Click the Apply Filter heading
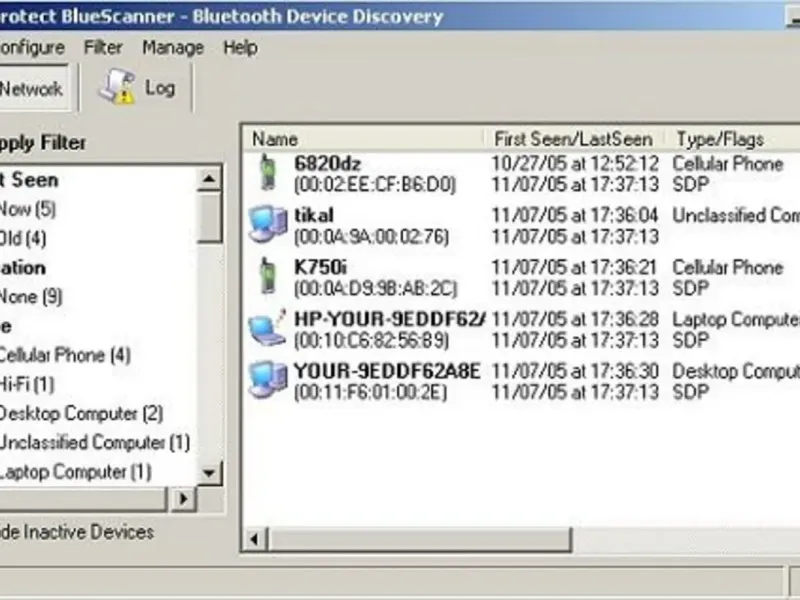Image resolution: width=800 pixels, height=600 pixels. (x=43, y=143)
